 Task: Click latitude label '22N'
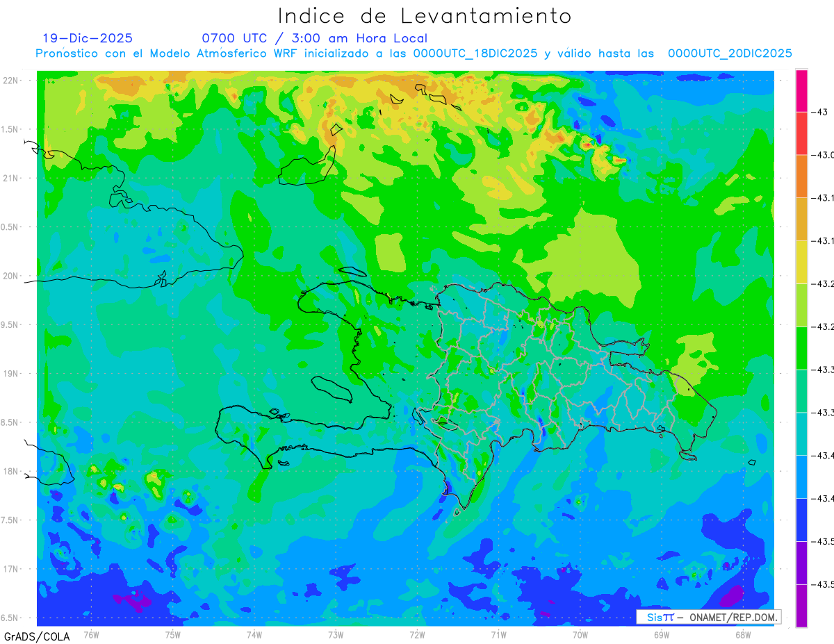12,81
